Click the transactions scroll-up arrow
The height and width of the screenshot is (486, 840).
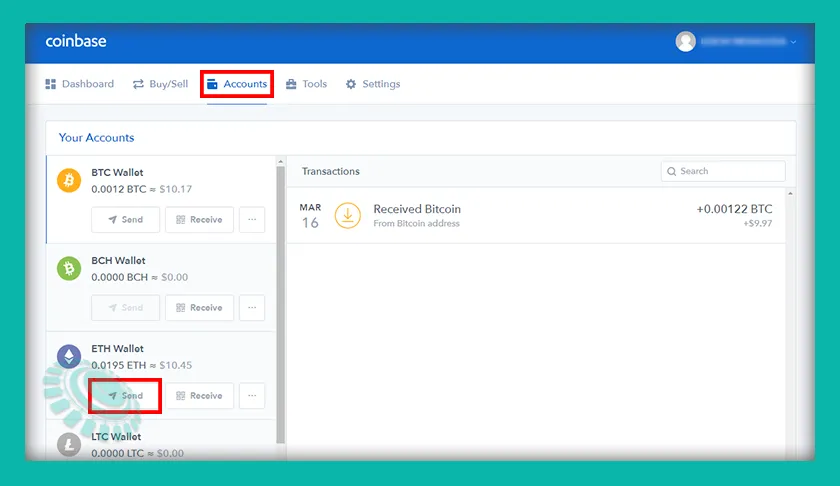tap(790, 193)
